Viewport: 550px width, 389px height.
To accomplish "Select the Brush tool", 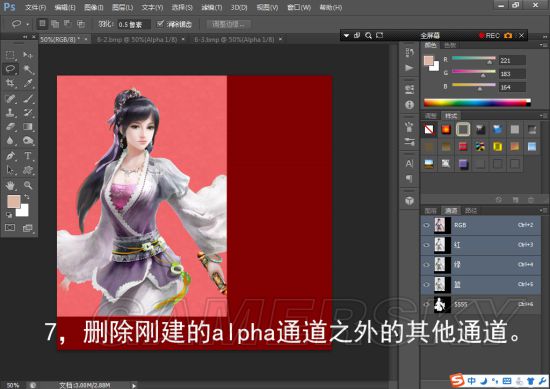I will [x=28, y=99].
